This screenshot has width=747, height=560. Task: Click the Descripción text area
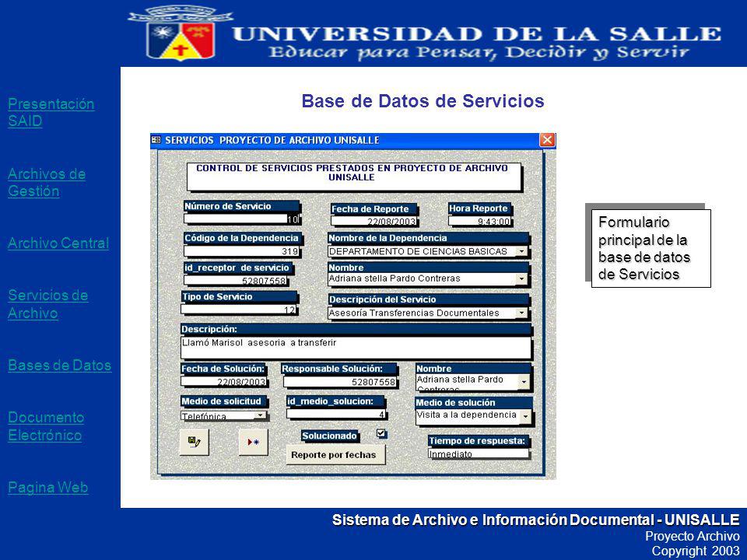(356, 348)
